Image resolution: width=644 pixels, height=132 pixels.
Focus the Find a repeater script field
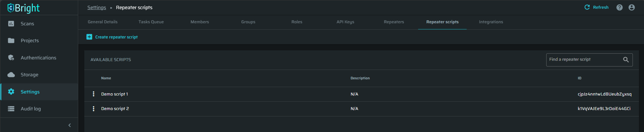(x=589, y=60)
